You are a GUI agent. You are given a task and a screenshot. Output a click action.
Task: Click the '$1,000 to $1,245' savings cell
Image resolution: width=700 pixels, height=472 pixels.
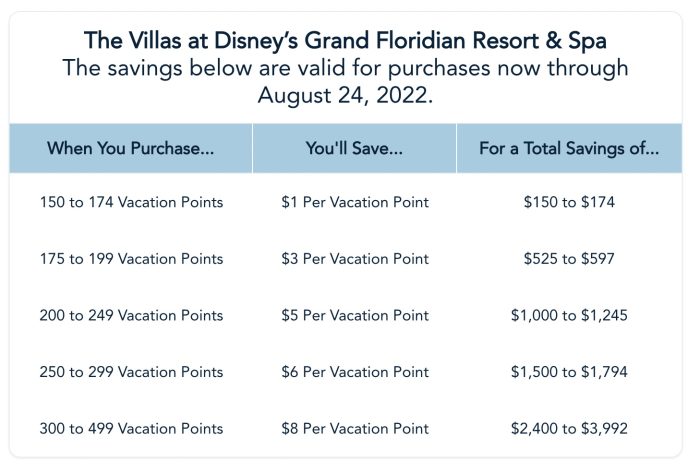pyautogui.click(x=569, y=315)
